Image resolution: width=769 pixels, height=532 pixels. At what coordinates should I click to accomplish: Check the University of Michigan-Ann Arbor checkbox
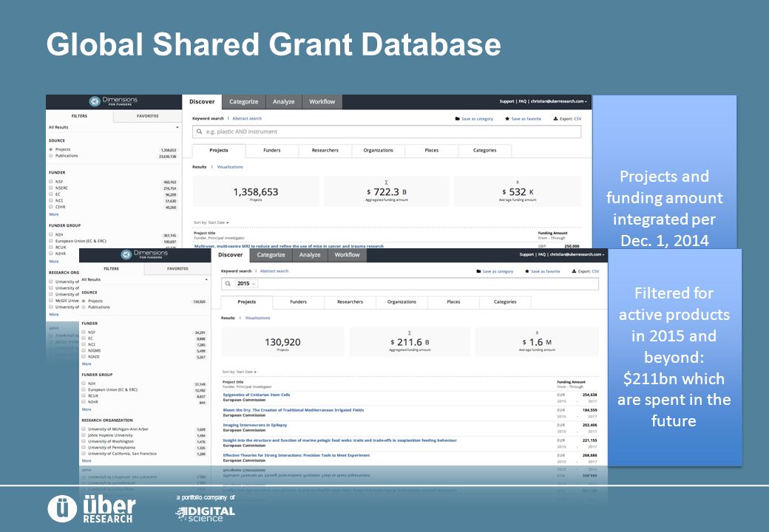point(84,429)
